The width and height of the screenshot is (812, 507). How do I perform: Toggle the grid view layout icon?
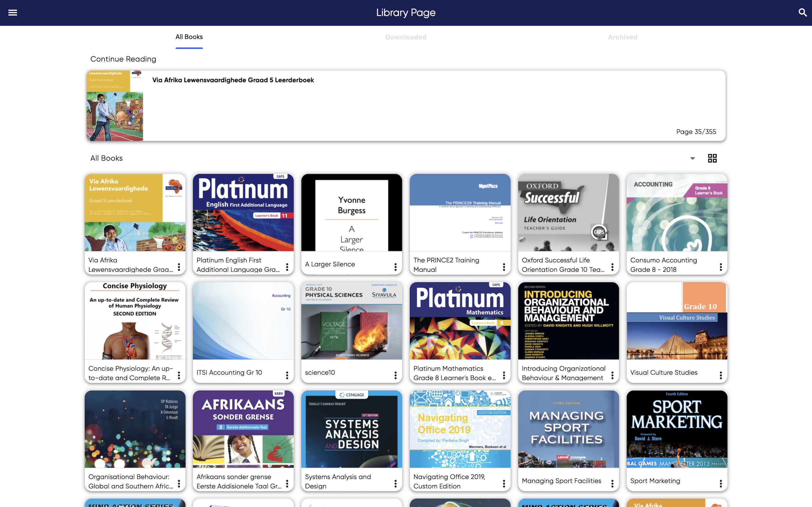[712, 158]
